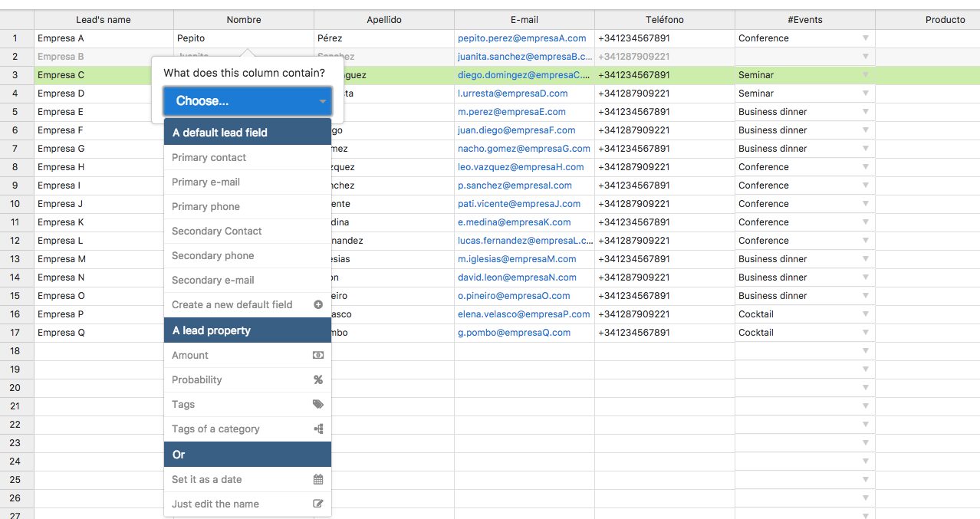Click the calendar icon beside Set it as a date
This screenshot has height=519, width=980.
[318, 479]
